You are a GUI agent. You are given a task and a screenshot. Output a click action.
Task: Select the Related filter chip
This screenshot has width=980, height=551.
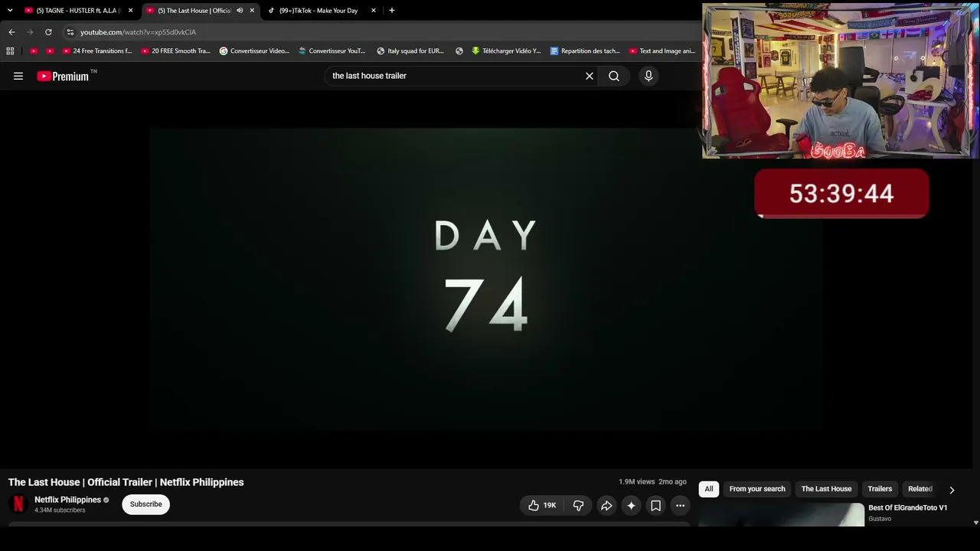[x=920, y=489]
